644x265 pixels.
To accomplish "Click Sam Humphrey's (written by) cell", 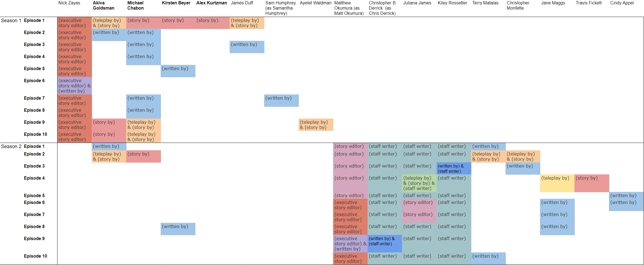I will 281,101.
